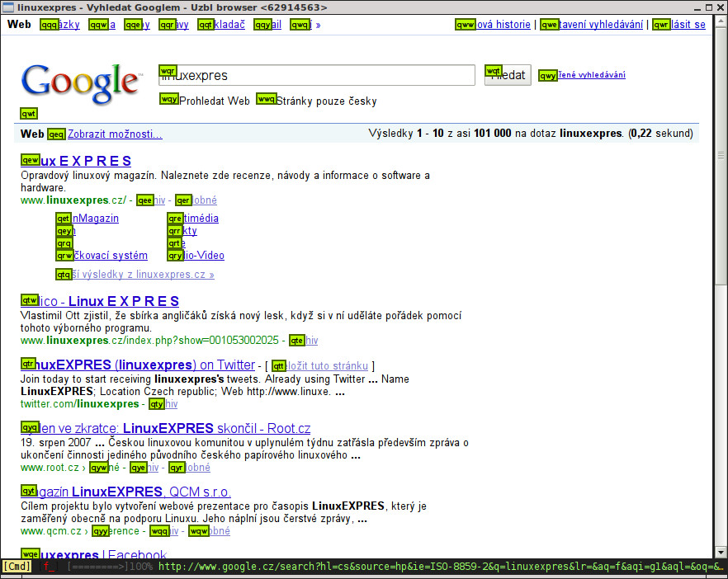
Task: Click green URL www.linuxexpres.cz/ of first result
Action: tap(73, 200)
